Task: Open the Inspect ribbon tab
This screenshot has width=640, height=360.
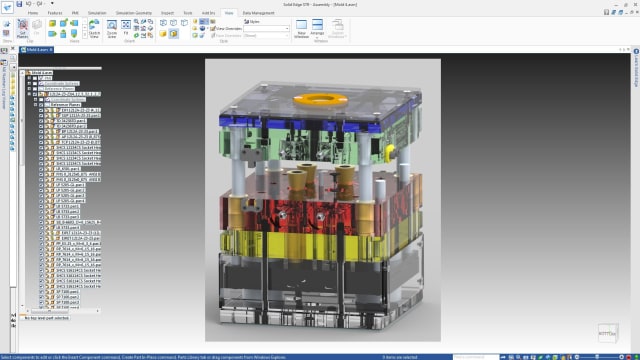Action: click(x=167, y=13)
